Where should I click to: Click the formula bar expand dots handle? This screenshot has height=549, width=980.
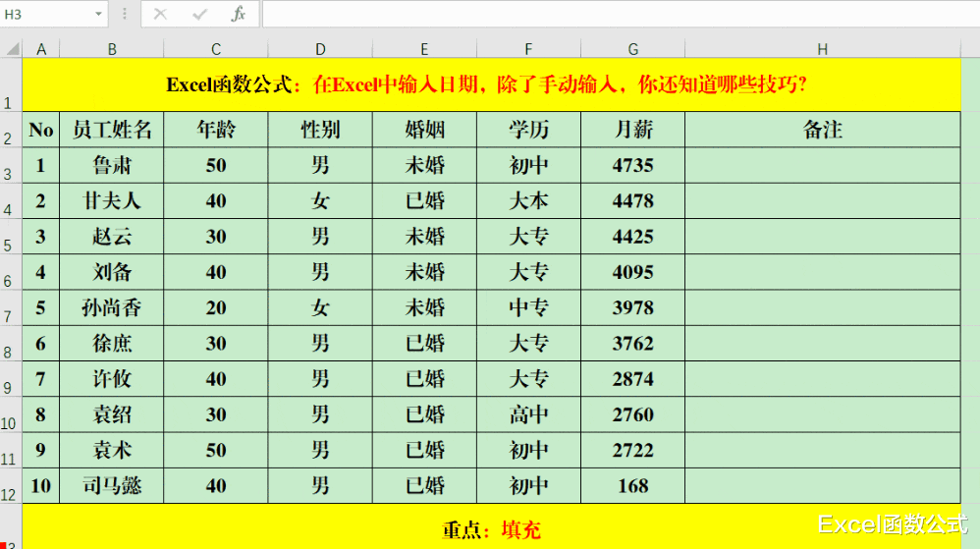click(x=125, y=14)
